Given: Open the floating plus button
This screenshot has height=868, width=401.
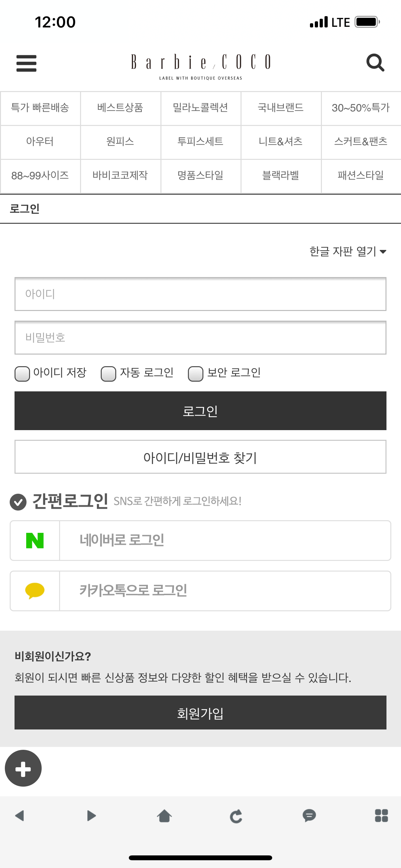Looking at the screenshot, I should coord(23,768).
